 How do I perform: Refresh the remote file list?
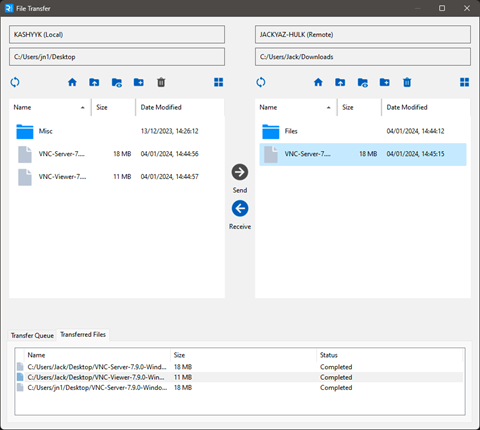click(x=261, y=82)
